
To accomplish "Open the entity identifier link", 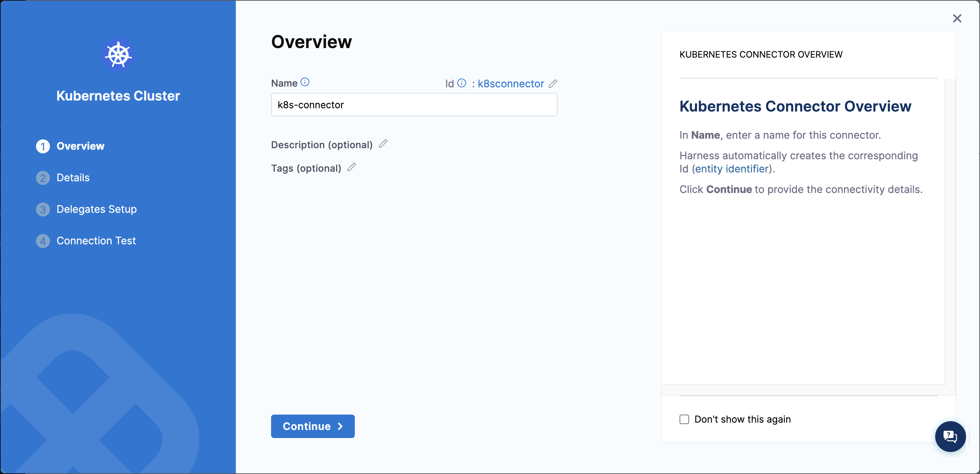I will 732,169.
